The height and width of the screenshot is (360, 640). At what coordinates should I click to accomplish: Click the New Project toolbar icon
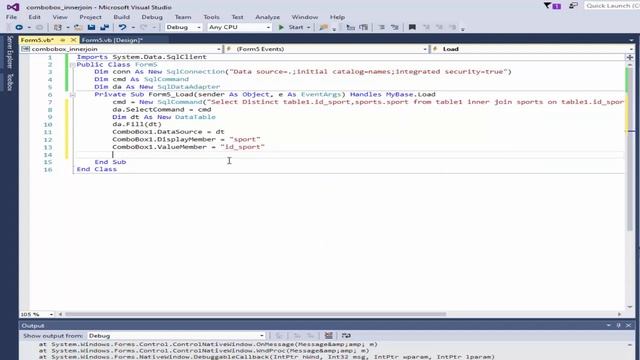point(58,27)
